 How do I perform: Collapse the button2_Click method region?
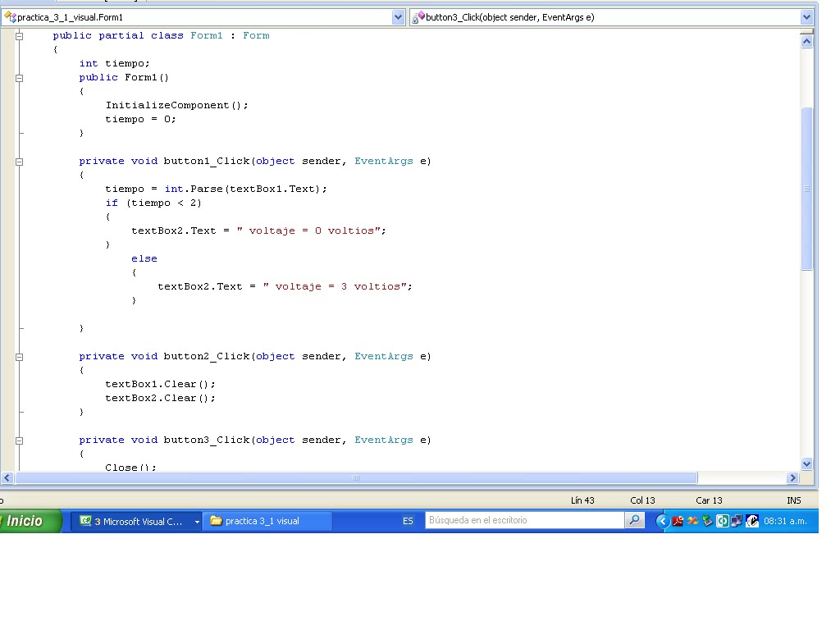pyautogui.click(x=20, y=358)
